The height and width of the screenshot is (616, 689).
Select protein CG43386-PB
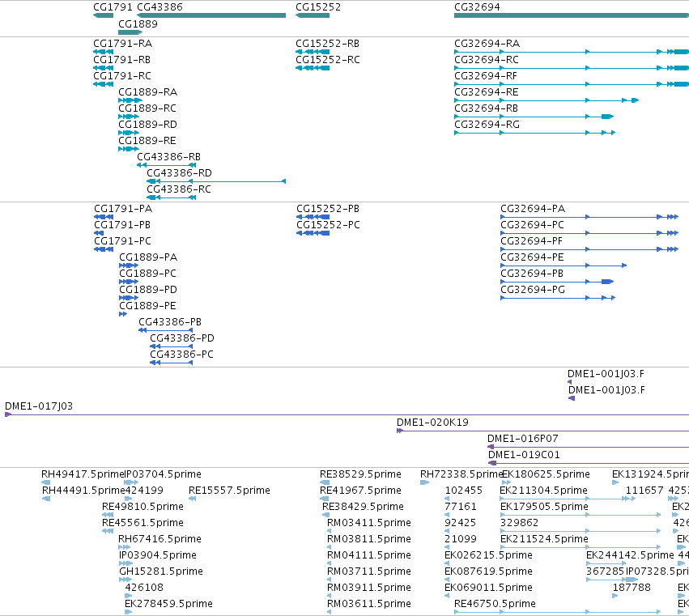170,322
